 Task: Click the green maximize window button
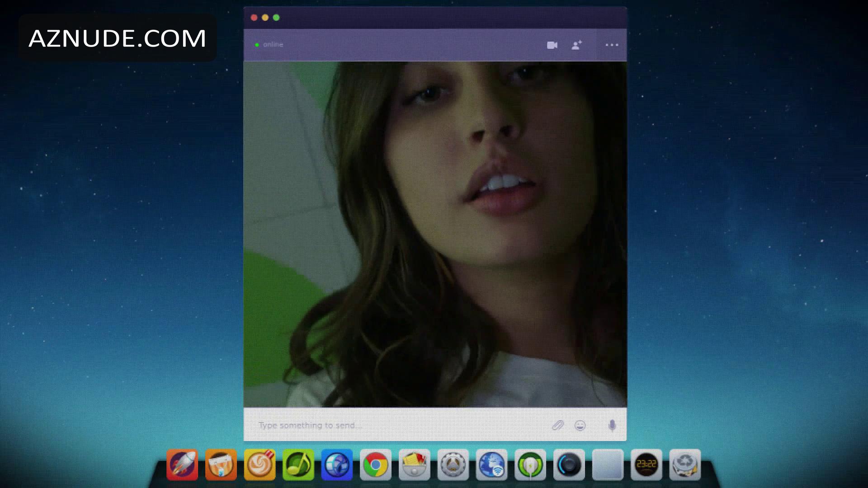[x=276, y=18]
